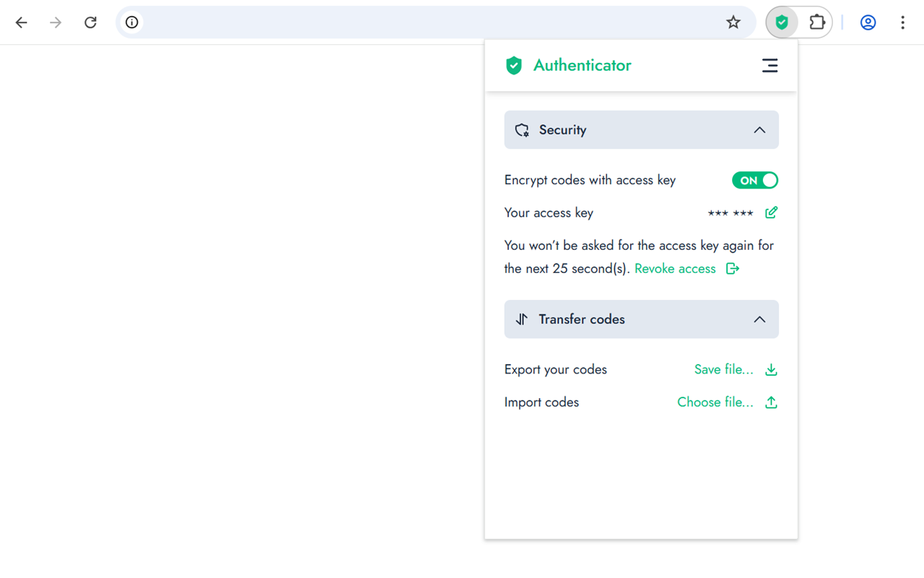Click the Authenticator extension shield icon in toolbar
This screenshot has height=578, width=924.
782,22
